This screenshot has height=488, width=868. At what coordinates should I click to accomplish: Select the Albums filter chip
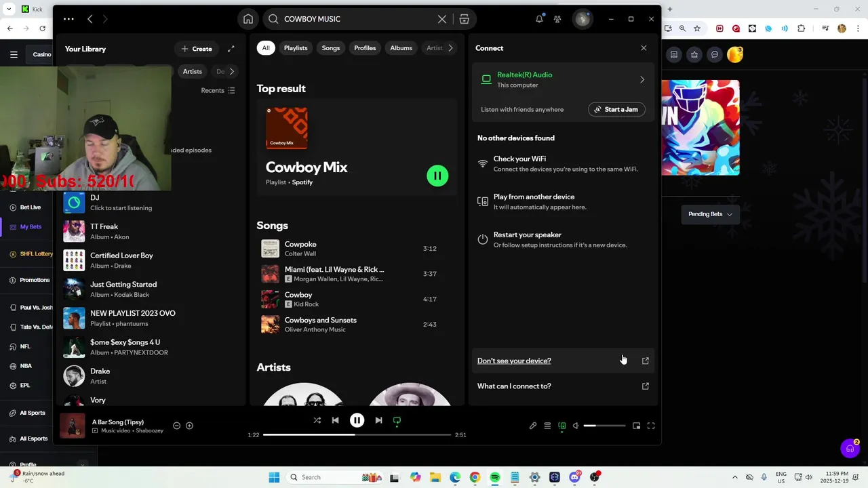(401, 48)
